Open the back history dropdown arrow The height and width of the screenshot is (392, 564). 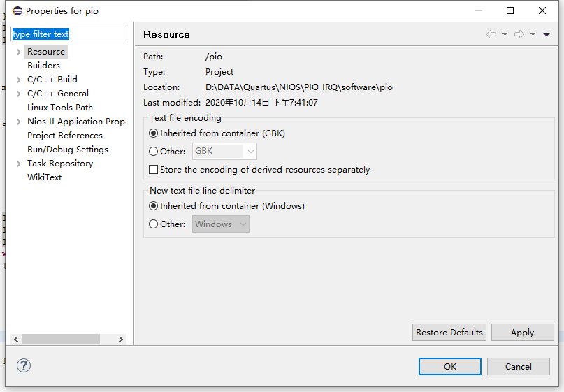[505, 34]
